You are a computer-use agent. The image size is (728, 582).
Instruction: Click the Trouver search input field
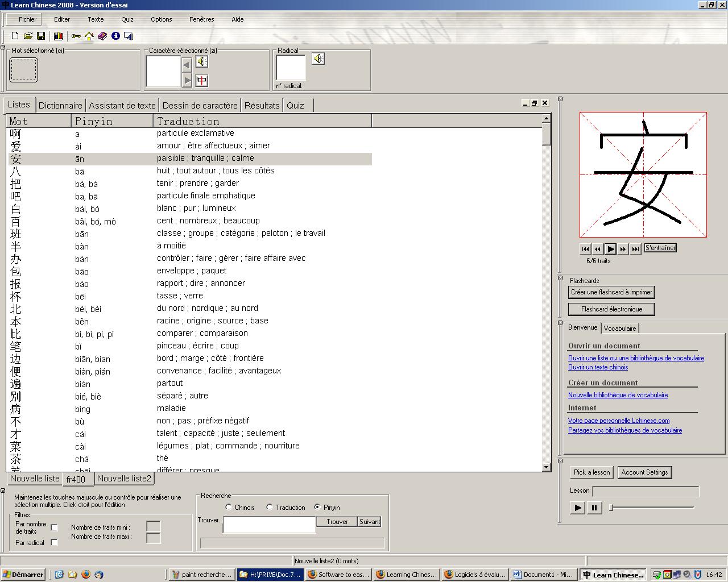click(x=269, y=525)
